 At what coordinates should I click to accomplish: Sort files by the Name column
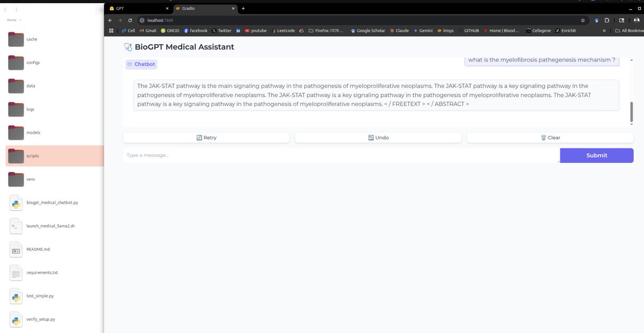14,20
